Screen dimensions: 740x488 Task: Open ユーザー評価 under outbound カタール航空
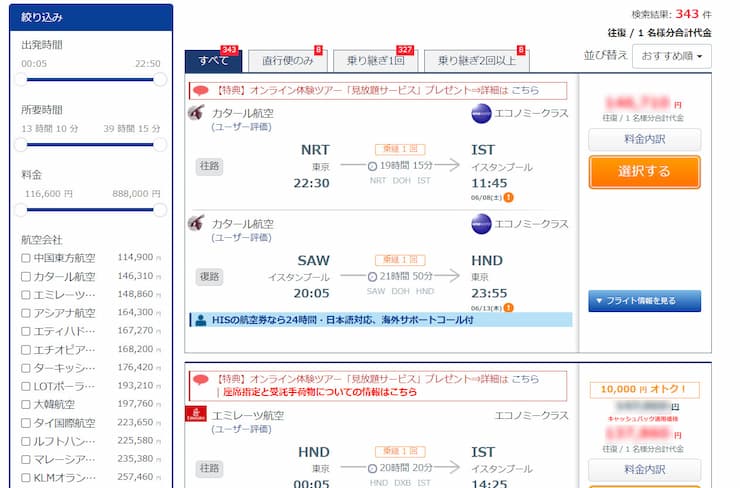[242, 127]
